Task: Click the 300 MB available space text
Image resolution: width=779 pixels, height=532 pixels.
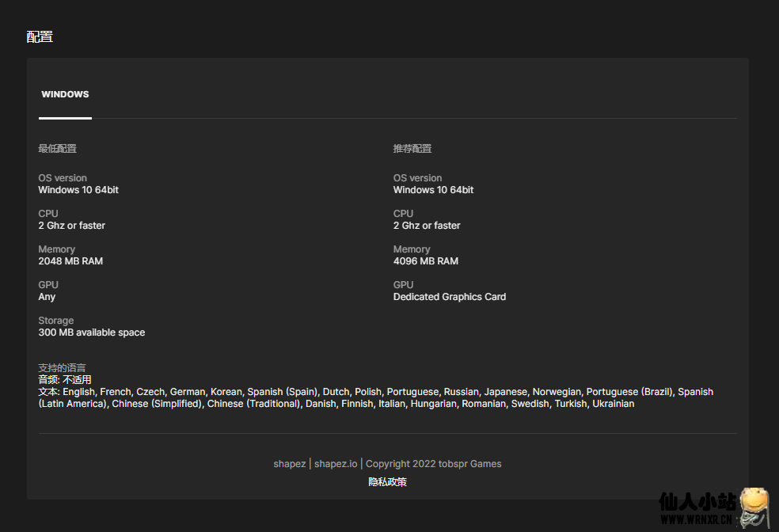Action: click(91, 332)
